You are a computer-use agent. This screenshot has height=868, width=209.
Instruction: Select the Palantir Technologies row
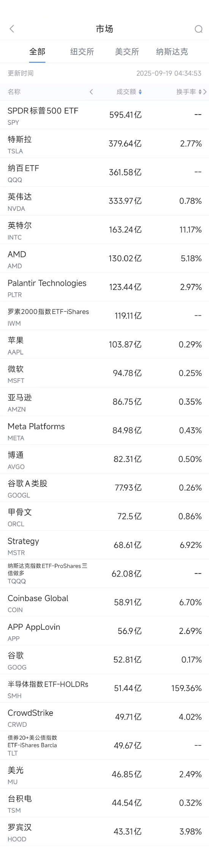coord(104,287)
